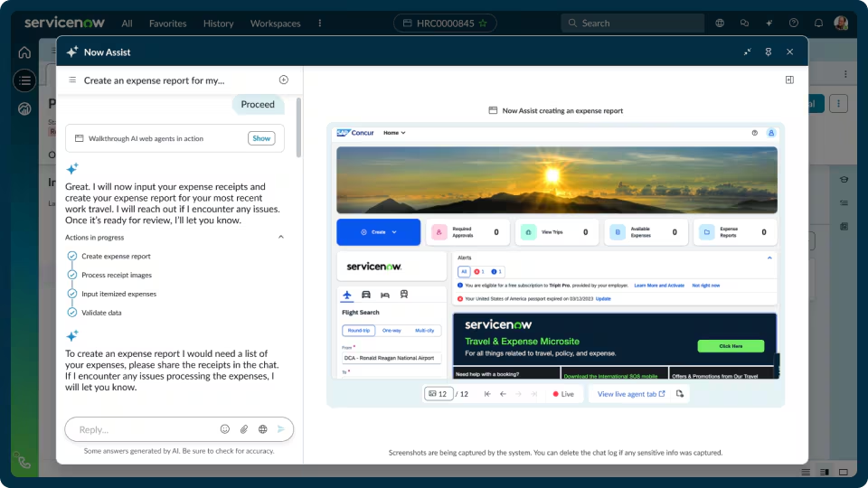Toggle the red error alerts filter

tap(479, 271)
